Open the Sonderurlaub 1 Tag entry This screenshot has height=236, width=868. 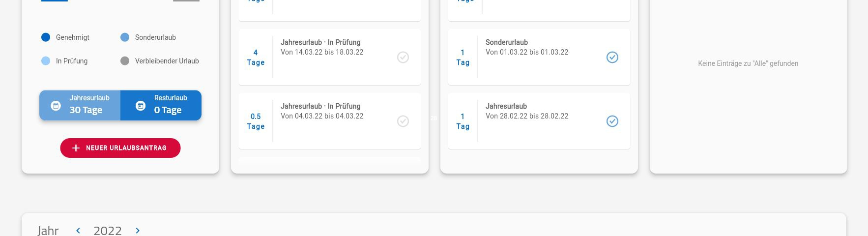(539, 57)
